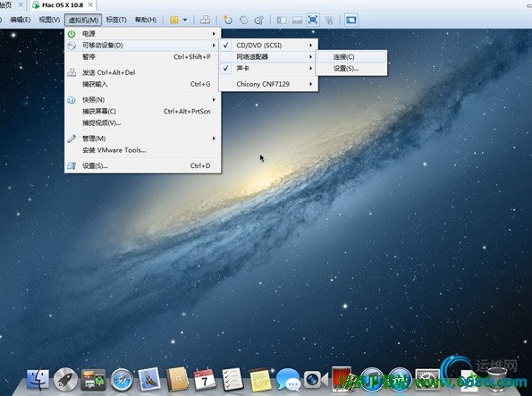Toggle the thumbnail bar toolbar icon
The height and width of the screenshot is (396, 532).
click(297, 20)
